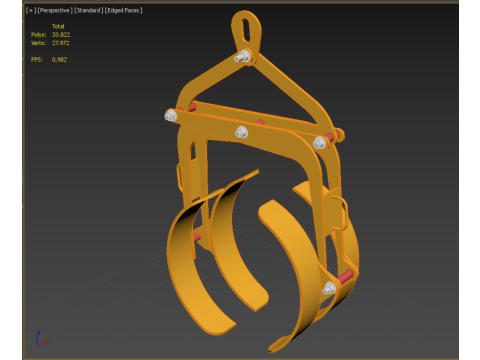This screenshot has width=480, height=360.
Task: Open the [+] viewport general menu
Action: 31,10
